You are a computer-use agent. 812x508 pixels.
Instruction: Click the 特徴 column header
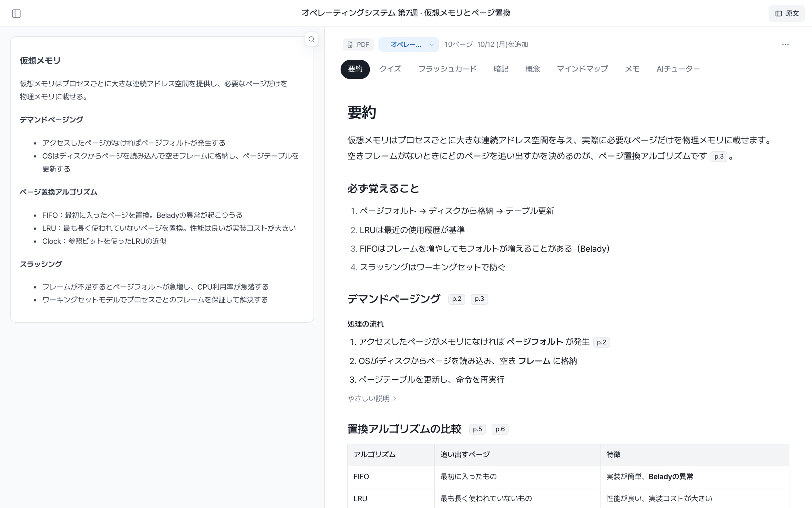pyautogui.click(x=695, y=455)
